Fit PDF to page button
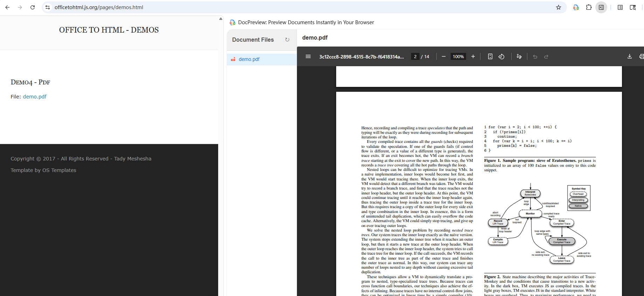The width and height of the screenshot is (644, 296). pos(490,56)
